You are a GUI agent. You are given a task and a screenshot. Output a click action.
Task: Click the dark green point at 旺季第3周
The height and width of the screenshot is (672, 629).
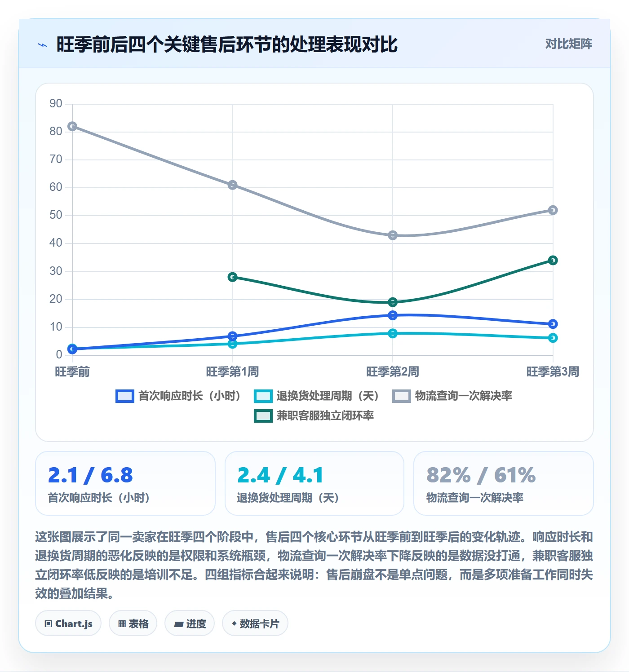point(553,261)
